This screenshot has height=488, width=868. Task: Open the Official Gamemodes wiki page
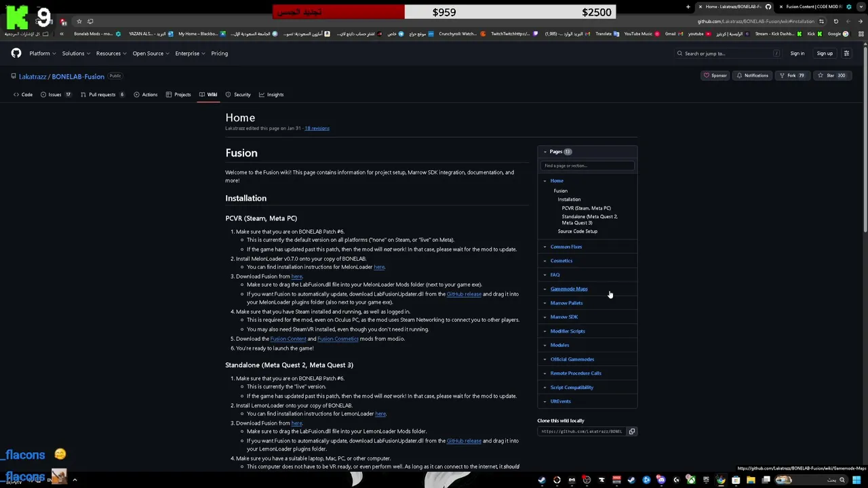[x=572, y=359]
